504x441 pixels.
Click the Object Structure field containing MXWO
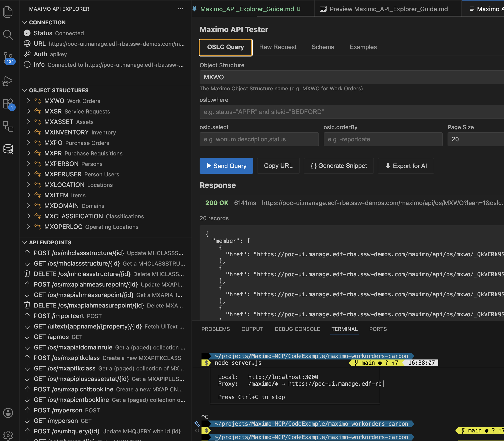click(352, 77)
